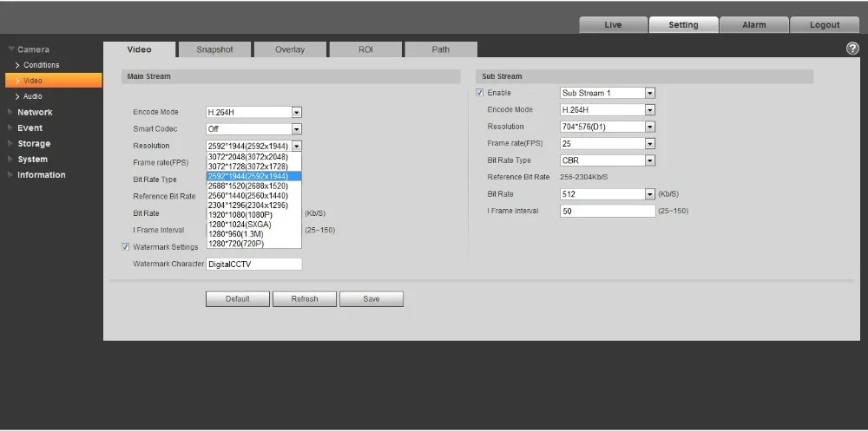Screen dimensions: 868x431
Task: Open sub stream Bit Rate 512 dropdown
Action: click(608, 195)
